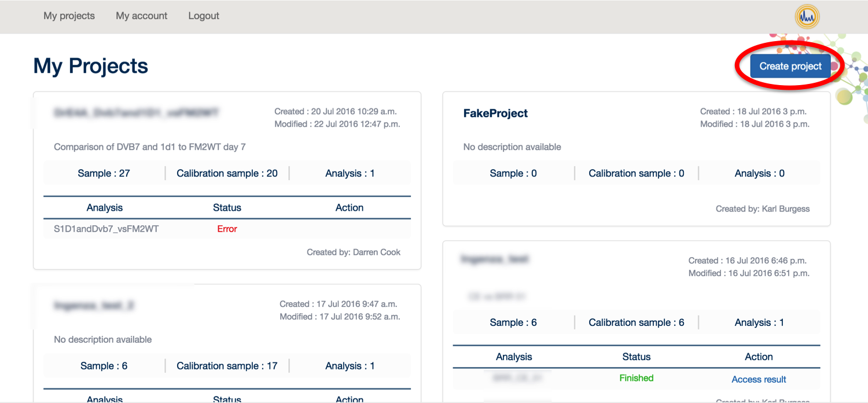
Task: Click 'Created : 17 Jul 2016 9:47 a.m.' date
Action: click(339, 304)
